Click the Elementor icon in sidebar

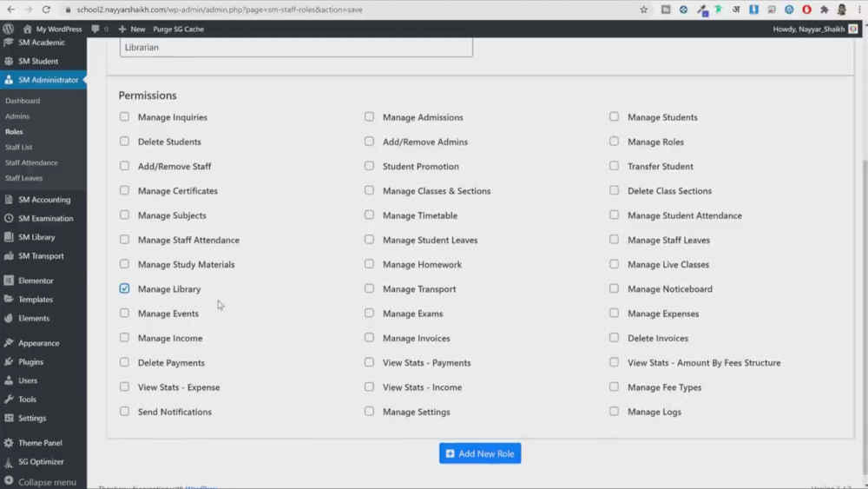click(x=9, y=281)
